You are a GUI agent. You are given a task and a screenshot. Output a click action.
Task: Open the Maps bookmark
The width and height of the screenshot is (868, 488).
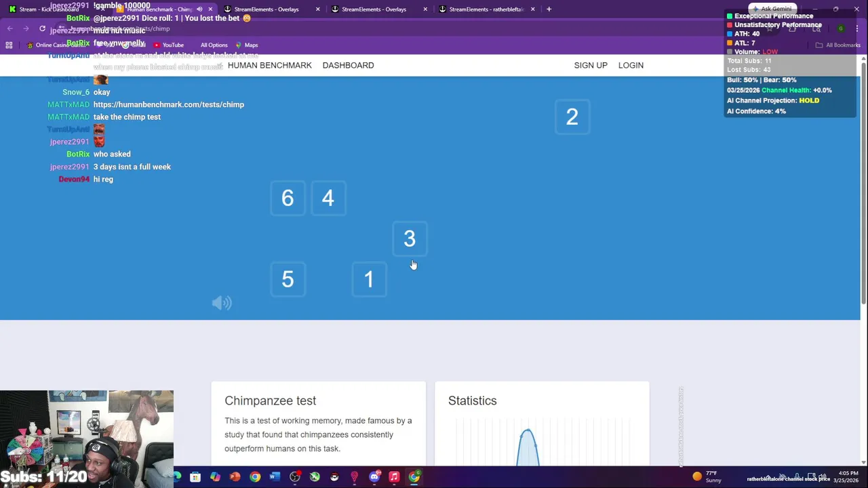[247, 45]
